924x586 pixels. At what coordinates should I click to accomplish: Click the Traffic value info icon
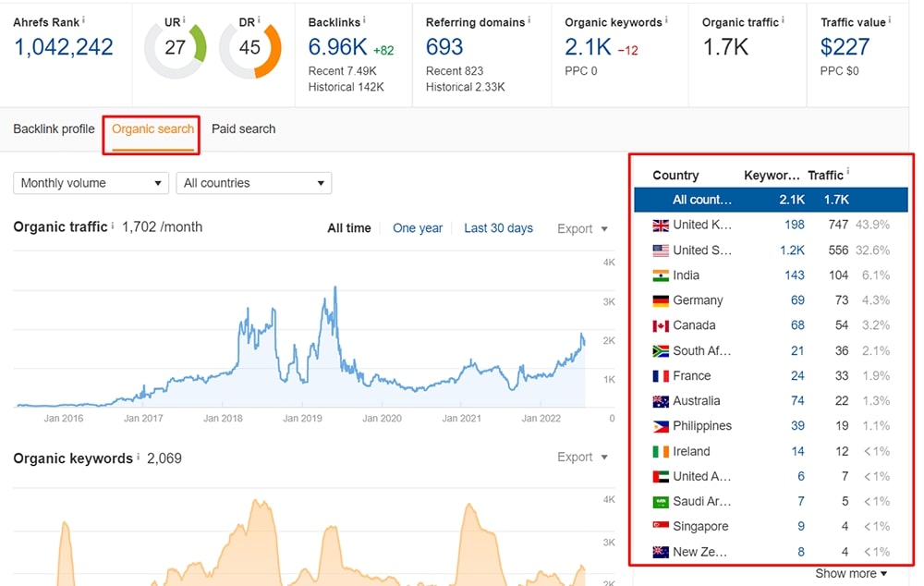pyautogui.click(x=889, y=20)
